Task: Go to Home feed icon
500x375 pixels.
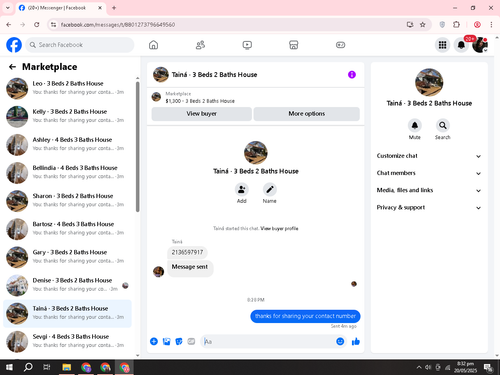Action: 153,45
